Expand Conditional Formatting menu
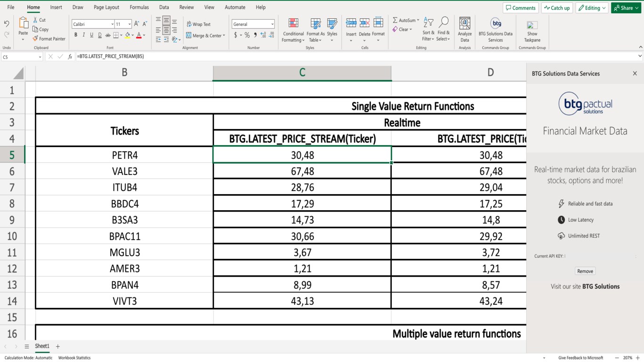 [293, 30]
